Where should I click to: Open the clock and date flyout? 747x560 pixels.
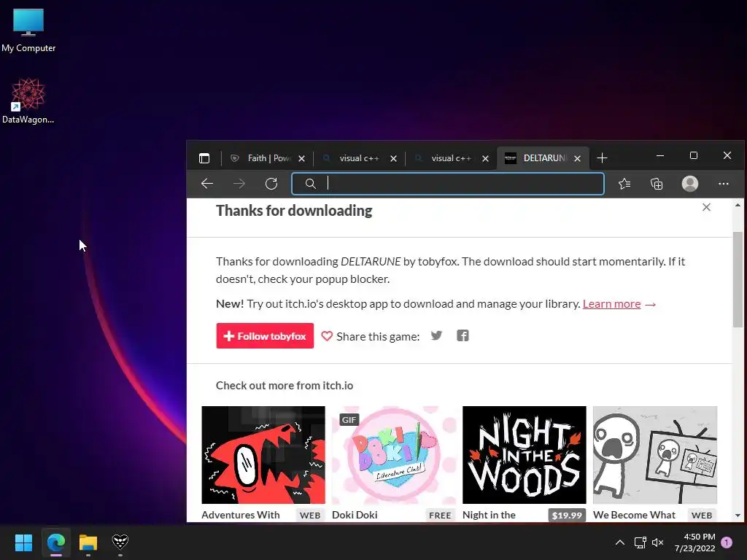tap(694, 542)
